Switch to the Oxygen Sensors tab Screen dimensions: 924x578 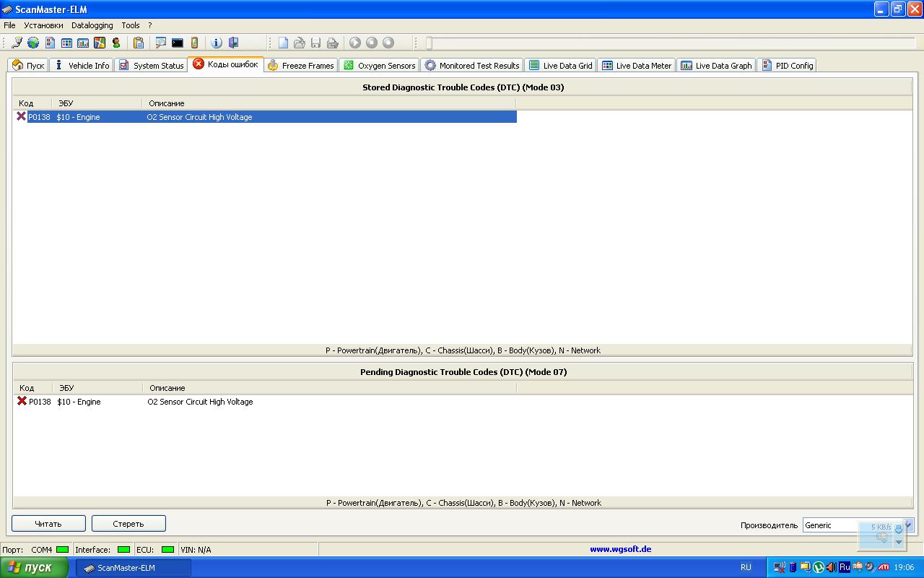[x=379, y=65]
